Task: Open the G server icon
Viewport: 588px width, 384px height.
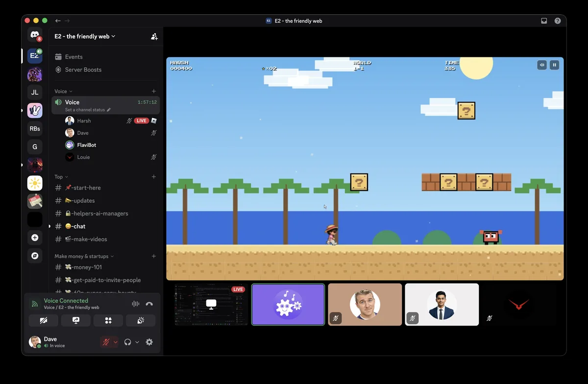Action: coord(35,146)
